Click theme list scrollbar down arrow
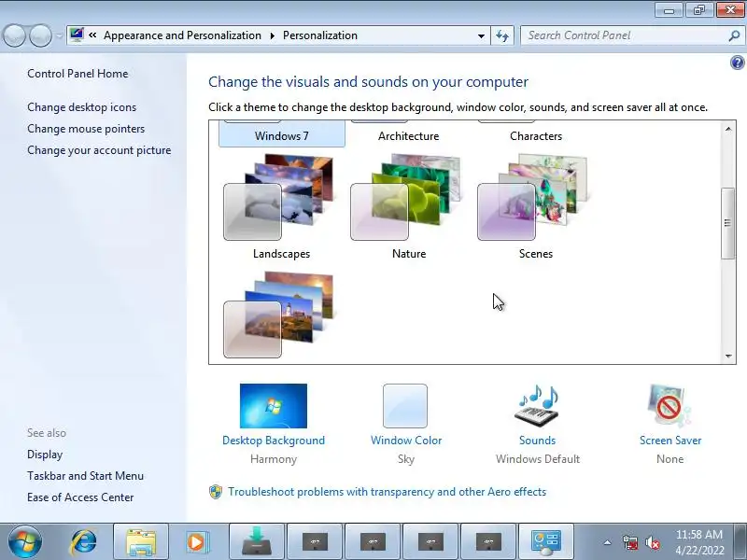The height and width of the screenshot is (560, 747). coord(728,356)
